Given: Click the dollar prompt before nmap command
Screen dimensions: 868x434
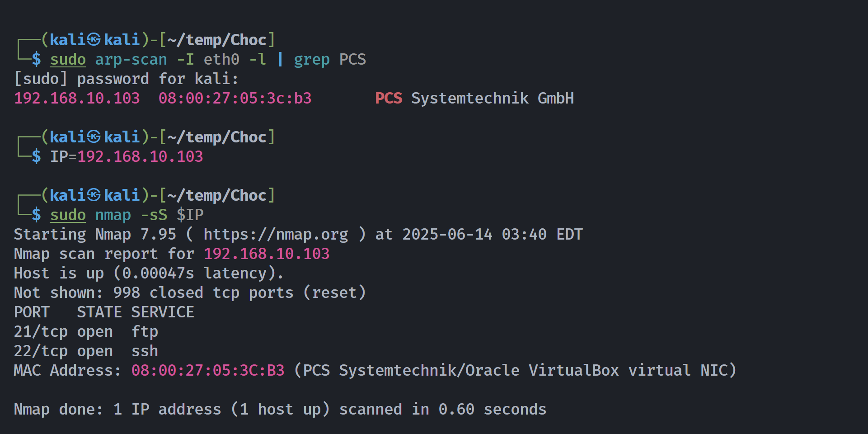Looking at the screenshot, I should tap(36, 215).
